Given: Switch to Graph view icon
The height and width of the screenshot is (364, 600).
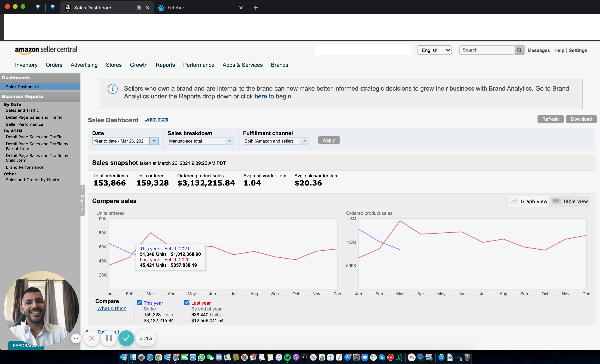Looking at the screenshot, I should point(514,201).
